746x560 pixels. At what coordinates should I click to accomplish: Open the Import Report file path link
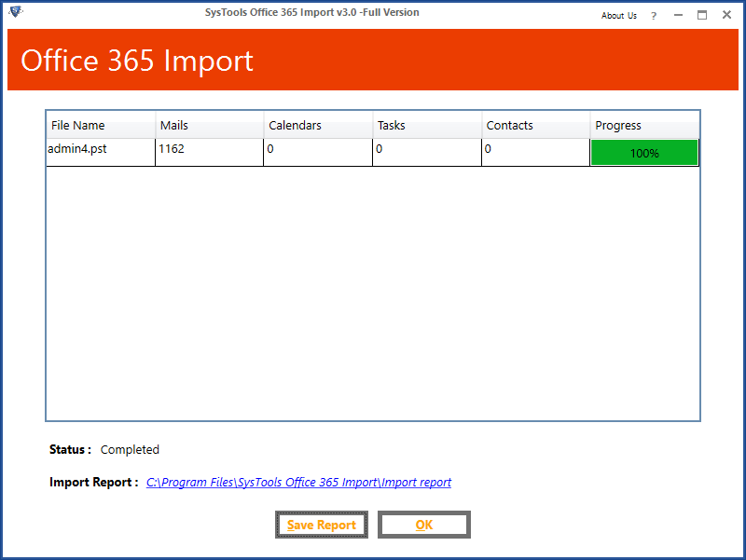(298, 482)
